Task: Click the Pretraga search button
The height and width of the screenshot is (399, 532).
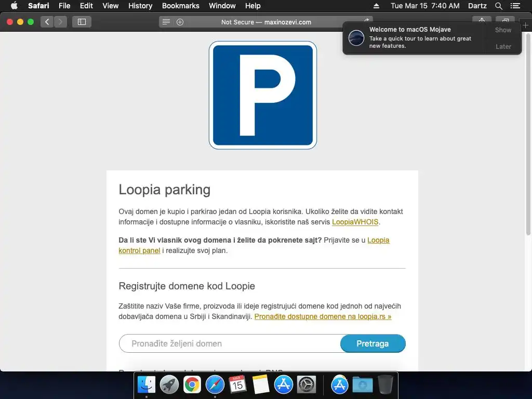Action: pyautogui.click(x=373, y=343)
